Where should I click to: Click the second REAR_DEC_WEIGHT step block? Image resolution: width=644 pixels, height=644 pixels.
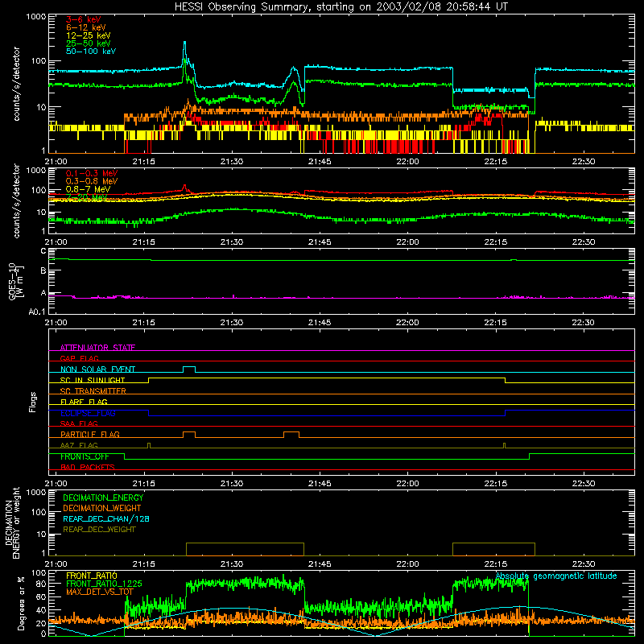tap(493, 549)
